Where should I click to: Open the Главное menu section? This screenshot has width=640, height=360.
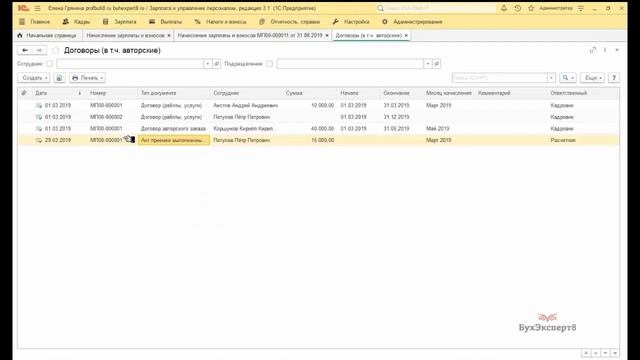(x=35, y=22)
